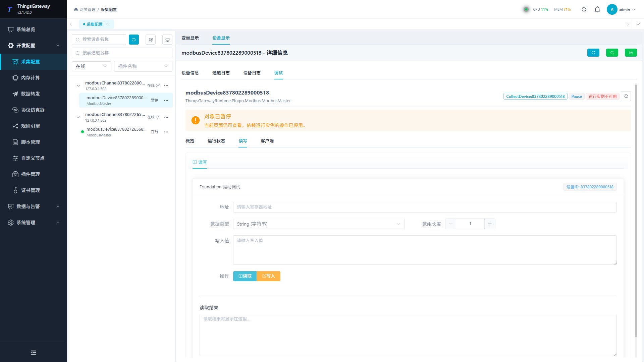The width and height of the screenshot is (644, 362).
Task: Switch to 概览 sub-tab
Action: point(190,141)
